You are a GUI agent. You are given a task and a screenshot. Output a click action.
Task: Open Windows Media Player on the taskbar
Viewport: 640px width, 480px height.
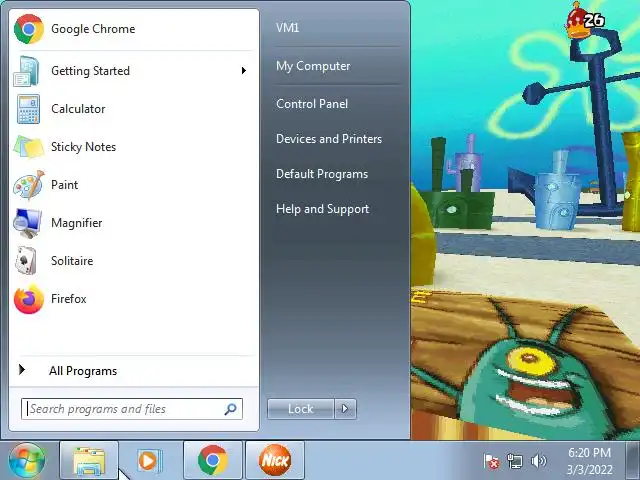coord(150,460)
